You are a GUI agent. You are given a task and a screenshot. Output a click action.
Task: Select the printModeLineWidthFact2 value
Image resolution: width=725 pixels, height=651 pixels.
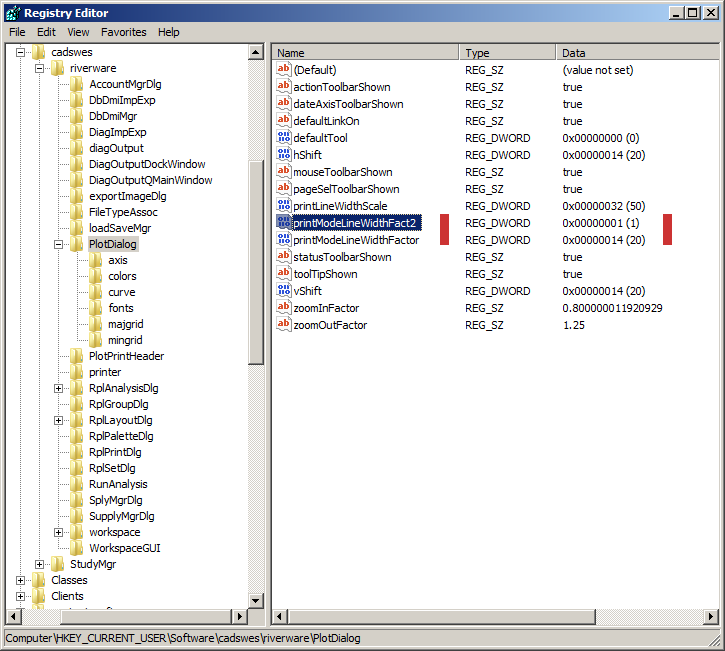pyautogui.click(x=356, y=223)
